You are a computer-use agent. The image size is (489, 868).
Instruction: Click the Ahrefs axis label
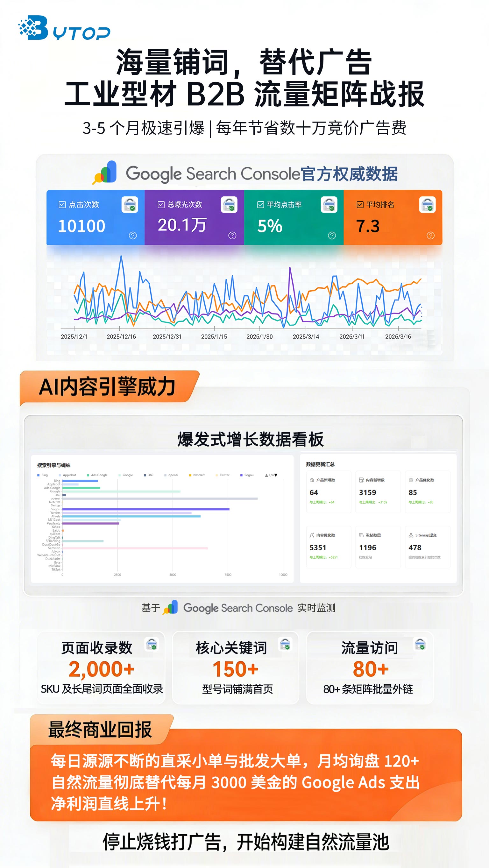(56, 516)
